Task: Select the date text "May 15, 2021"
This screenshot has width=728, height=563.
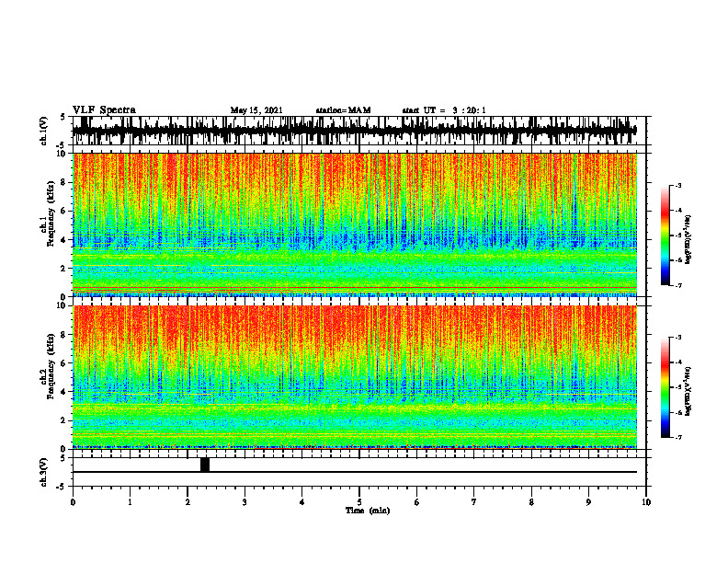Action: (256, 110)
